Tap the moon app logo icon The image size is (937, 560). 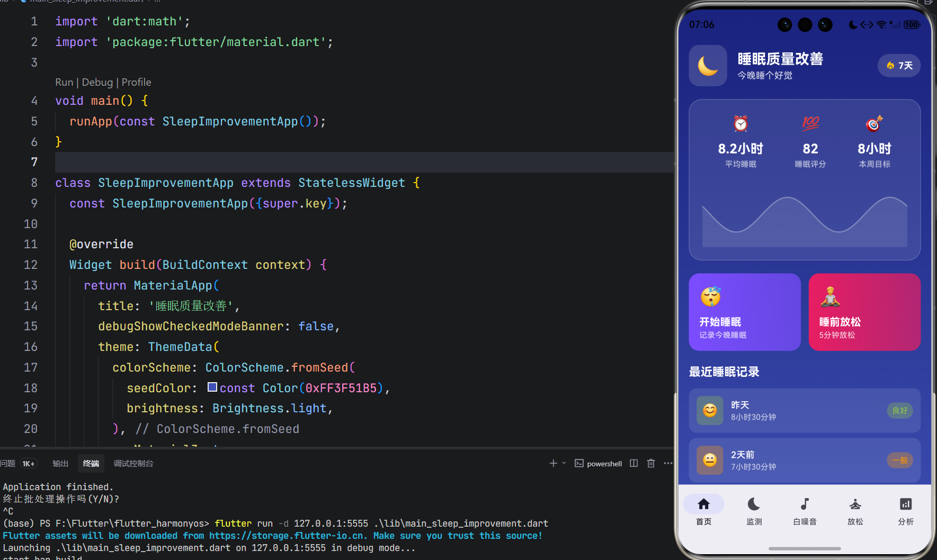(708, 66)
